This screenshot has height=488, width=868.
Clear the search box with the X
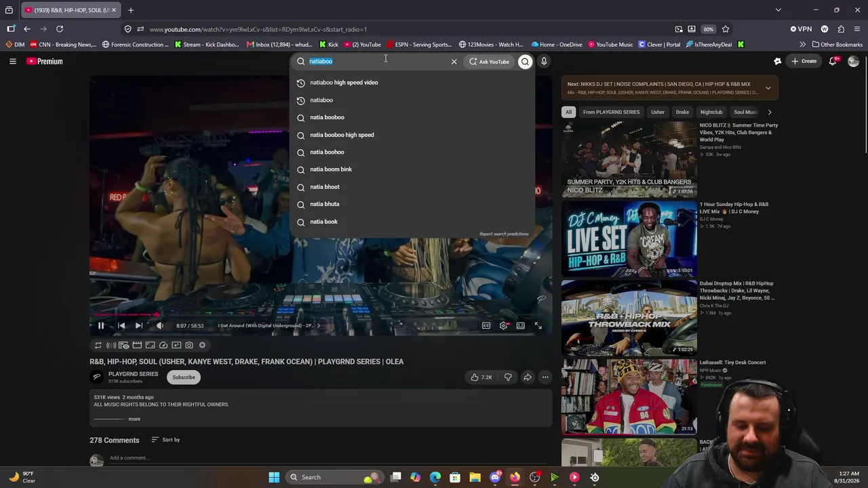pyautogui.click(x=454, y=62)
